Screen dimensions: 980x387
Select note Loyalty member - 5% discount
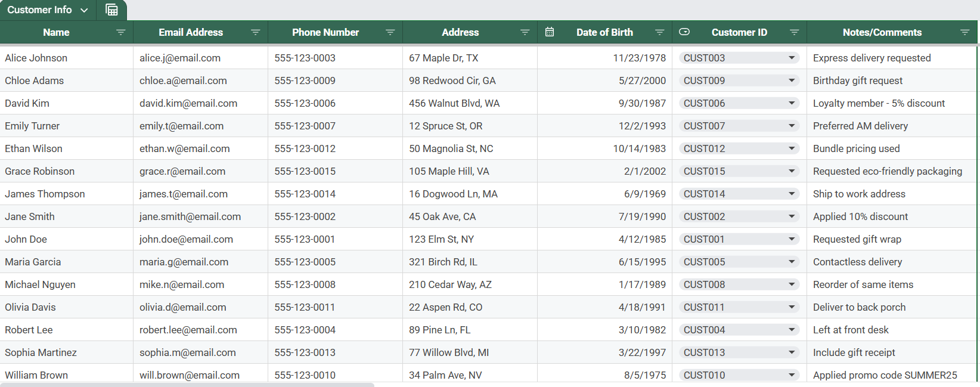(x=892, y=103)
